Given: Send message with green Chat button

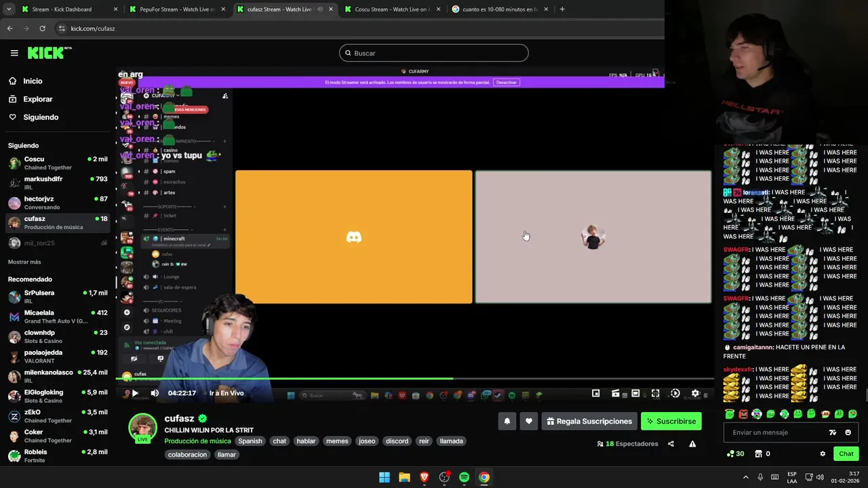Looking at the screenshot, I should 846,454.
